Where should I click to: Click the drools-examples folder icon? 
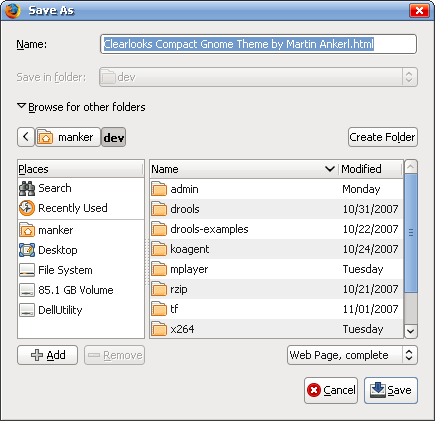pyautogui.click(x=159, y=229)
